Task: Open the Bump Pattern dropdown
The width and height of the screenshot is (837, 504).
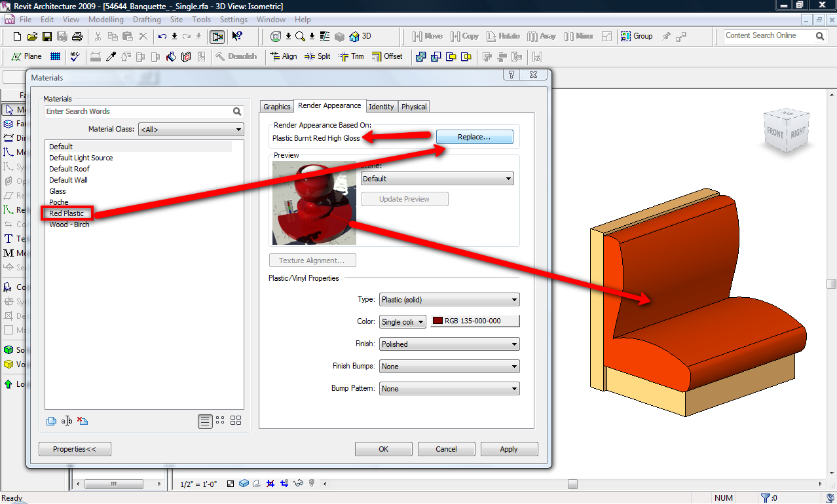Action: [x=449, y=389]
